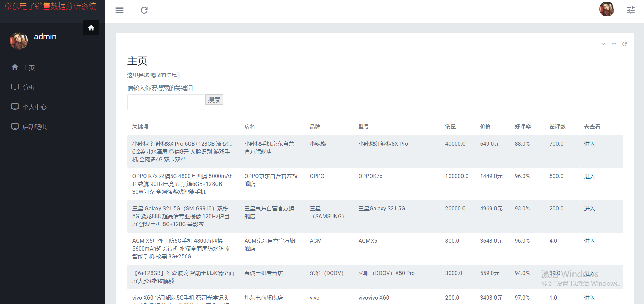Click the 店名 column header
The width and height of the screenshot is (644, 304).
tap(250, 127)
